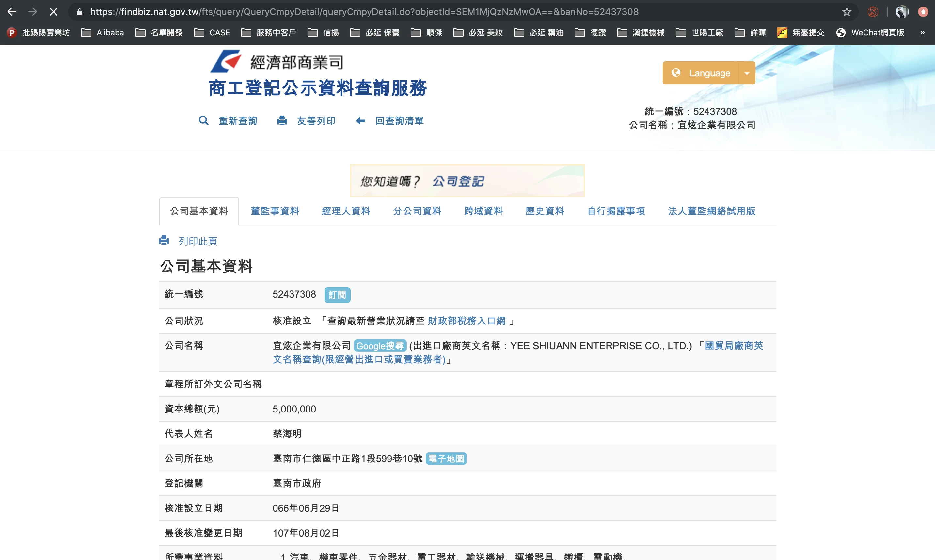The width and height of the screenshot is (935, 560).
Task: Switch to the 歷史資料 tab
Action: [544, 211]
